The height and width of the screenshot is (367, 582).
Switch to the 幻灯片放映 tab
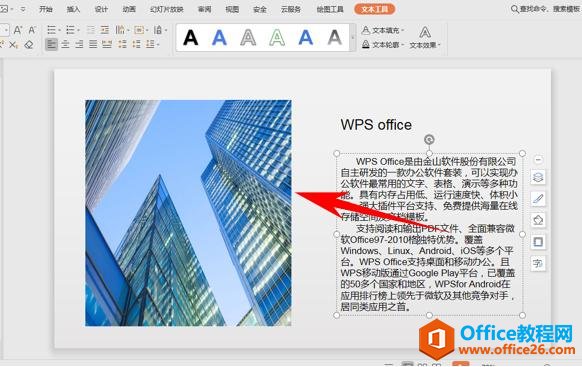[167, 9]
